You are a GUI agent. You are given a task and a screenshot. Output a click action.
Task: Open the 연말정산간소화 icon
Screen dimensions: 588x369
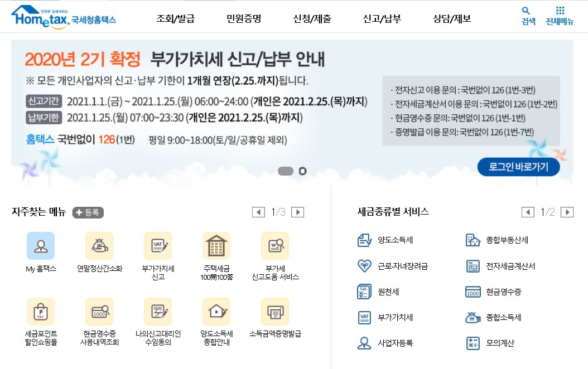tap(99, 246)
